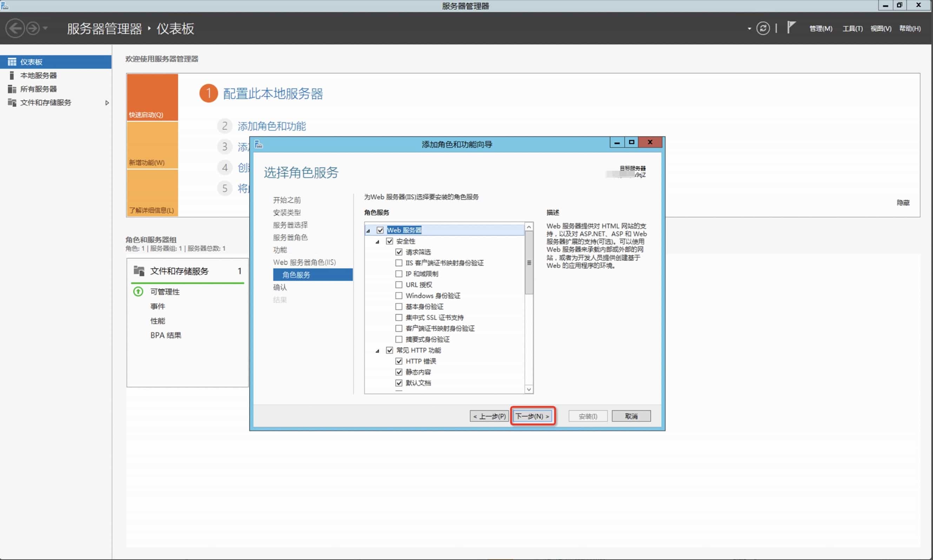Click the back navigation arrow

15,28
